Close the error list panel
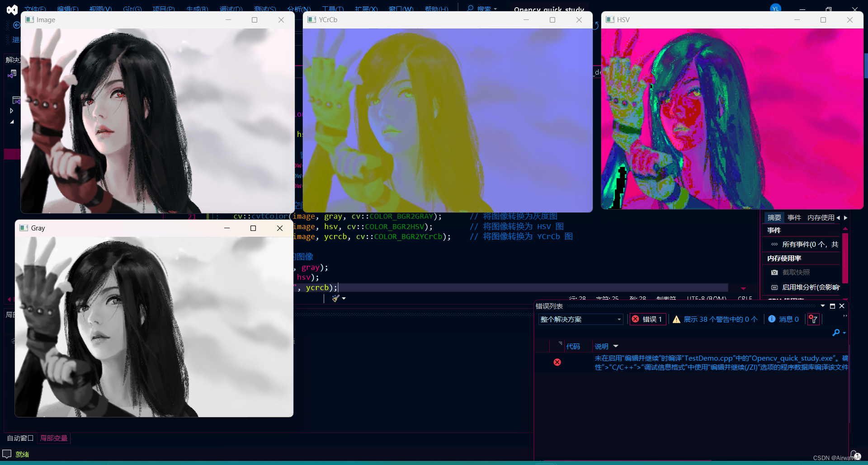This screenshot has width=868, height=465. click(842, 306)
